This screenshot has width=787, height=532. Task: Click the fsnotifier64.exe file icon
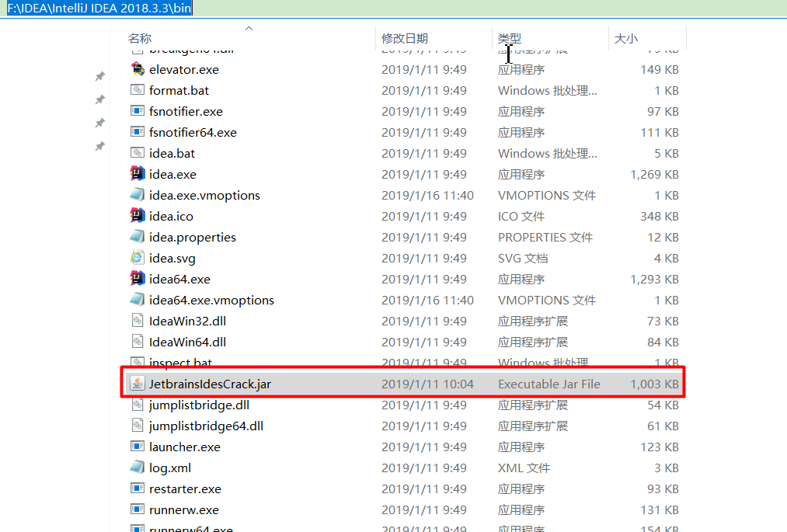coord(138,133)
